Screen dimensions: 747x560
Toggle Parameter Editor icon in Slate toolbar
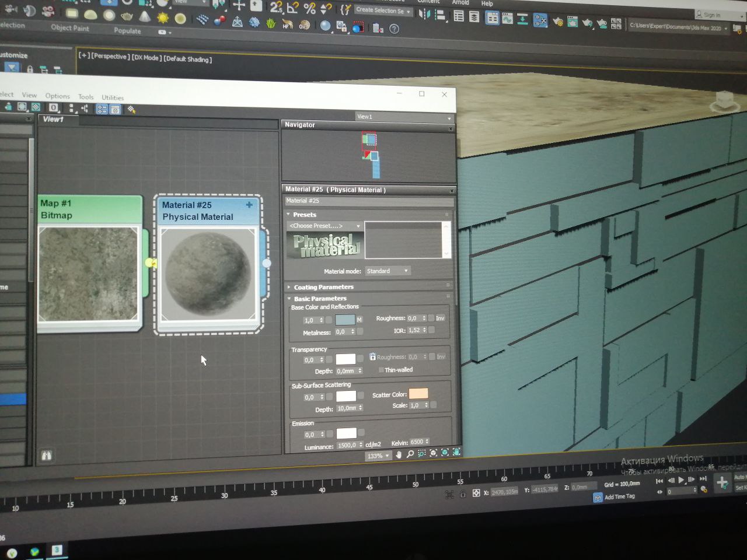(x=115, y=109)
